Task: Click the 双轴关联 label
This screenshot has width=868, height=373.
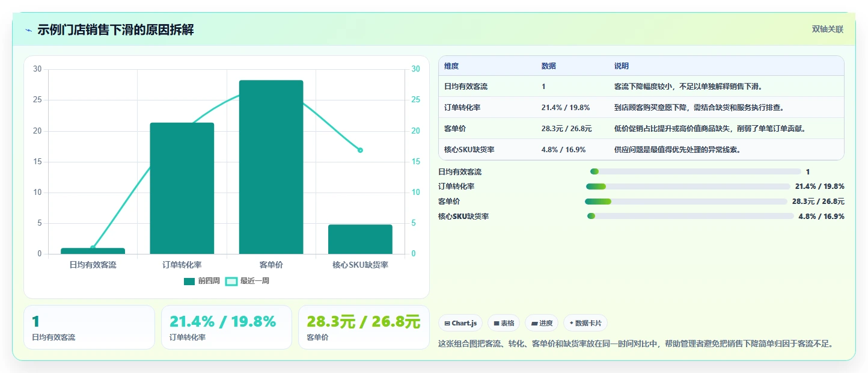Action: (828, 29)
